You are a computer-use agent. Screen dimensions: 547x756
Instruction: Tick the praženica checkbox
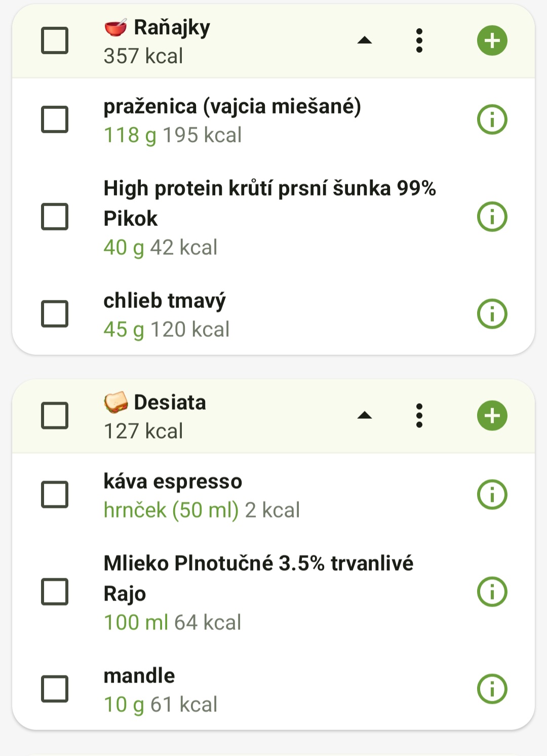55,120
